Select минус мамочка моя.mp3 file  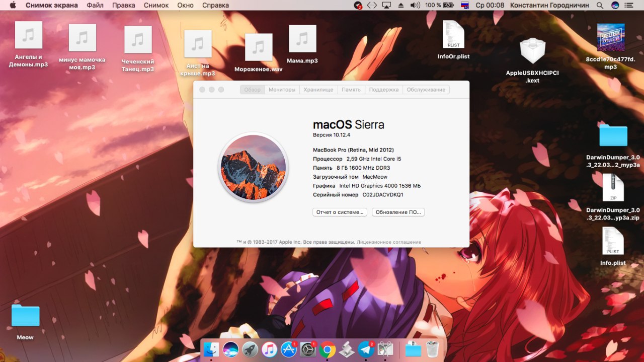(82, 47)
